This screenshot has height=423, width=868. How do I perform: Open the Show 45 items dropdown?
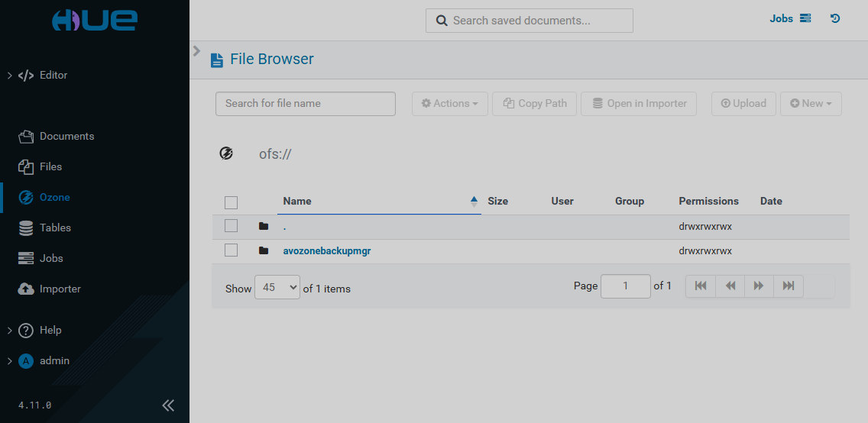coord(277,288)
